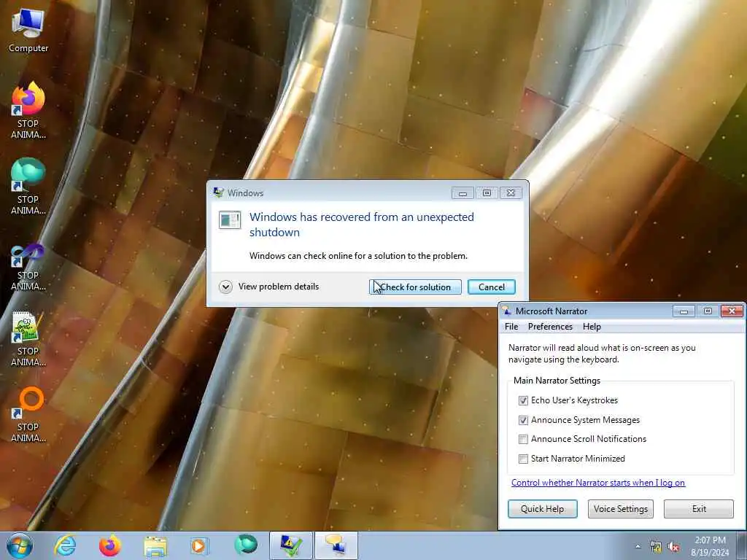Show hidden system tray icons
Screen dimensions: 747x560
pyautogui.click(x=638, y=547)
